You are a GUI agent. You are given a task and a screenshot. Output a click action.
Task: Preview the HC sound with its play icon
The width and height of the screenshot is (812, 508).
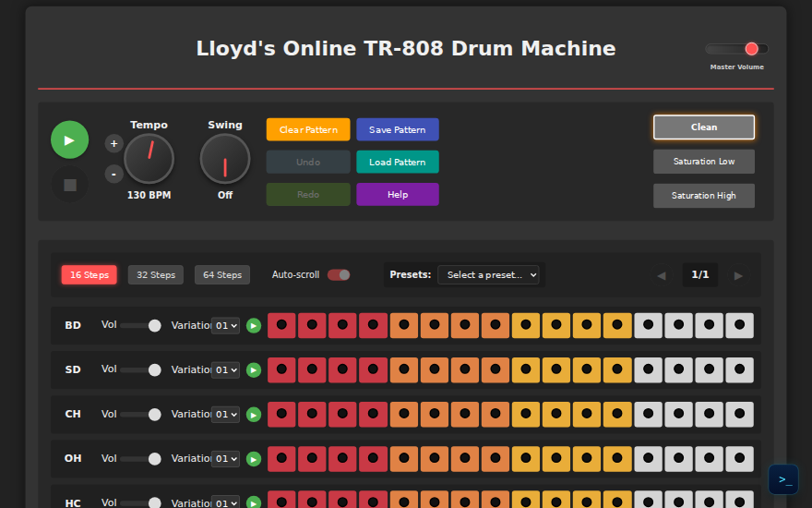(253, 502)
